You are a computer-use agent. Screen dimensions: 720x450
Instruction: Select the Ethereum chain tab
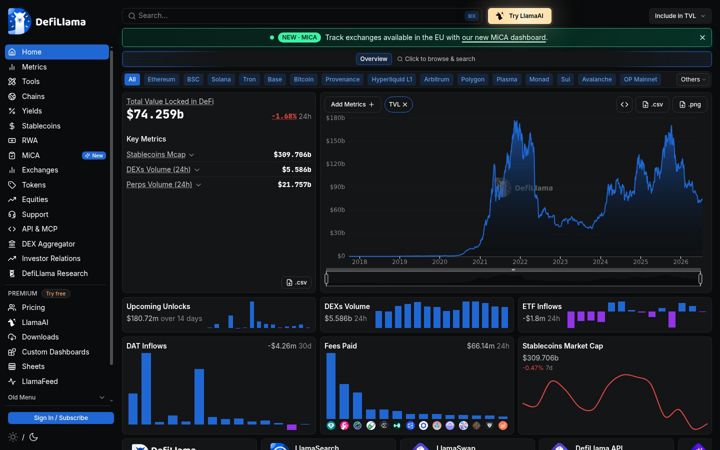pyautogui.click(x=161, y=79)
